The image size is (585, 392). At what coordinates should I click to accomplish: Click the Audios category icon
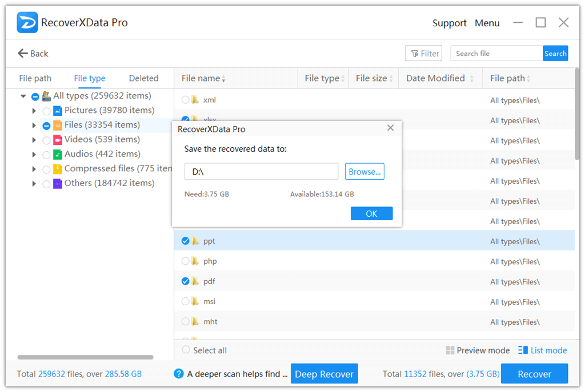point(57,154)
